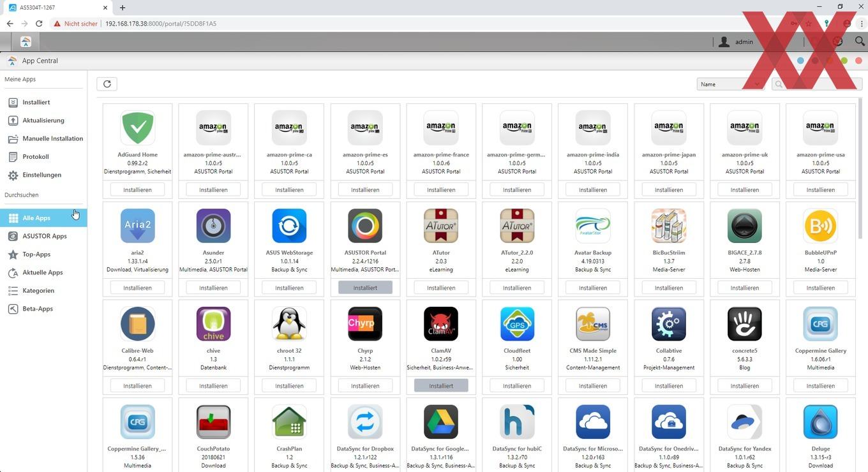Install chroot 32 app
The width and height of the screenshot is (868, 472).
pyautogui.click(x=289, y=386)
